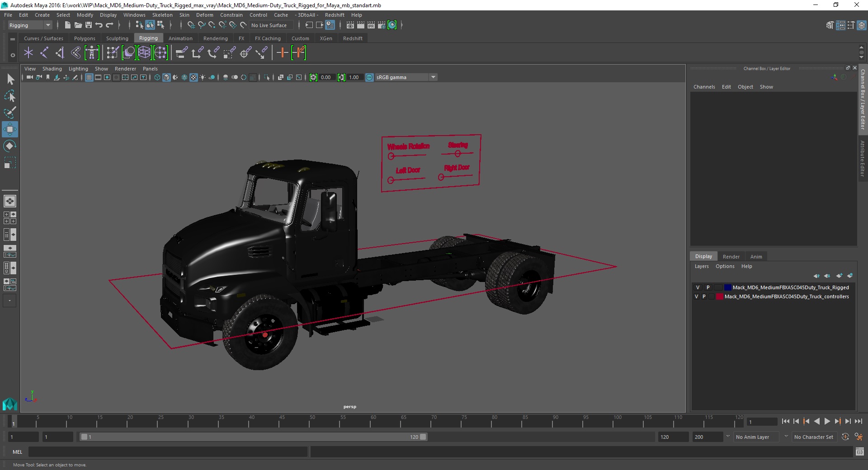868x470 pixels.
Task: Activate the Move tool
Action: click(x=10, y=129)
